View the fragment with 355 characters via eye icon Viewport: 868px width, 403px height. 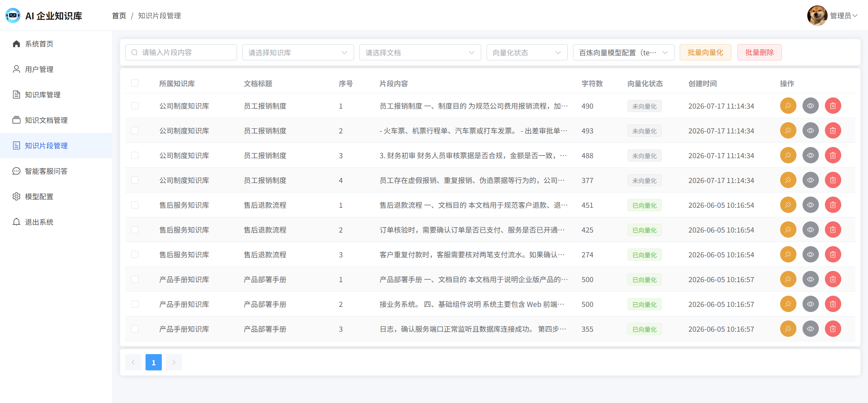tap(810, 329)
